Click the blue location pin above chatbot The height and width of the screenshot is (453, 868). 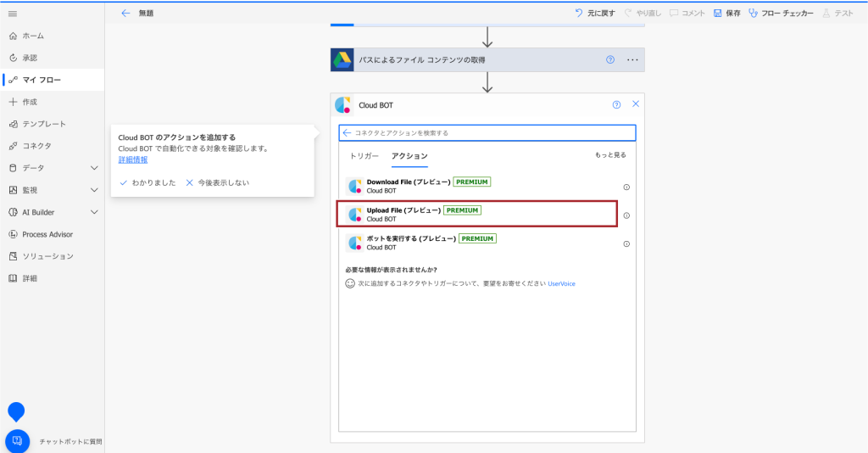point(16,412)
